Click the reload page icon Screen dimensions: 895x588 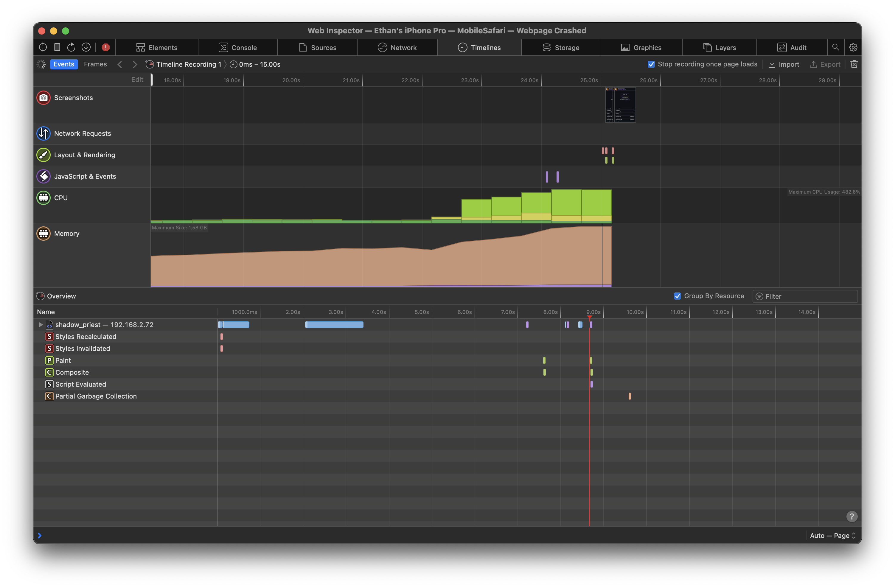(71, 47)
